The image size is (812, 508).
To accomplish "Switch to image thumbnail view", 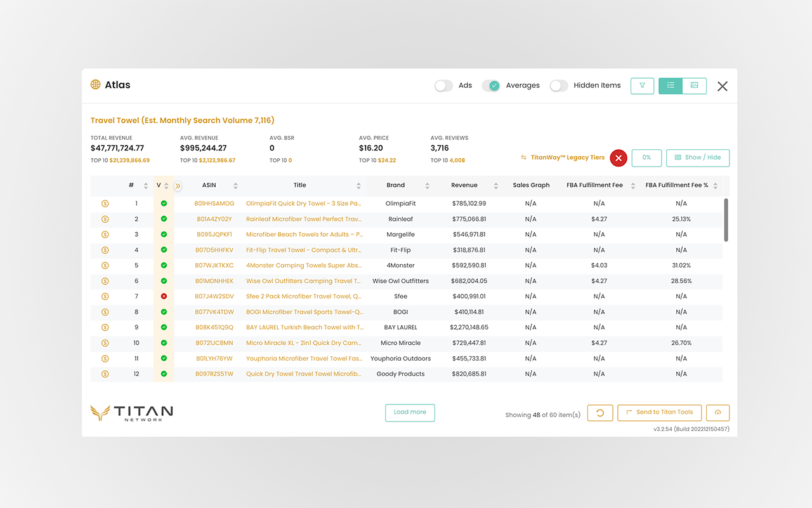I will point(695,86).
